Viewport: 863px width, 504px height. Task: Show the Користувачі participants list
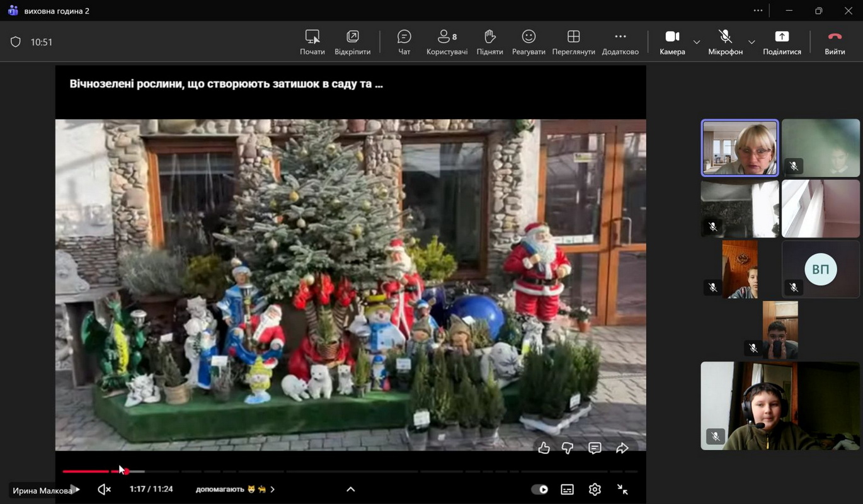pos(447,42)
